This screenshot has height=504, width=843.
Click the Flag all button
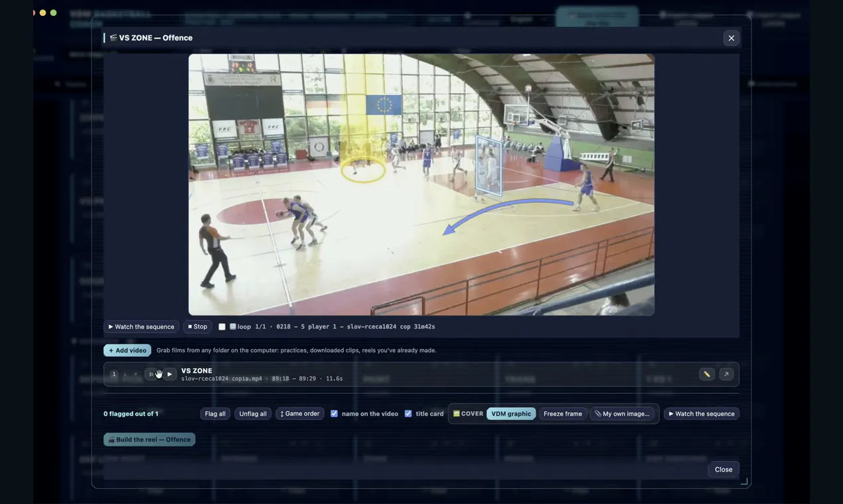(215, 414)
